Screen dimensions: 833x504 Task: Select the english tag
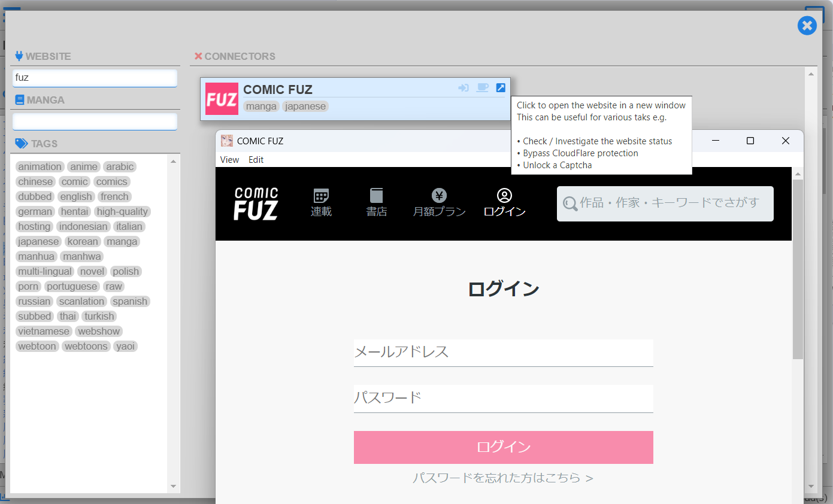click(77, 196)
